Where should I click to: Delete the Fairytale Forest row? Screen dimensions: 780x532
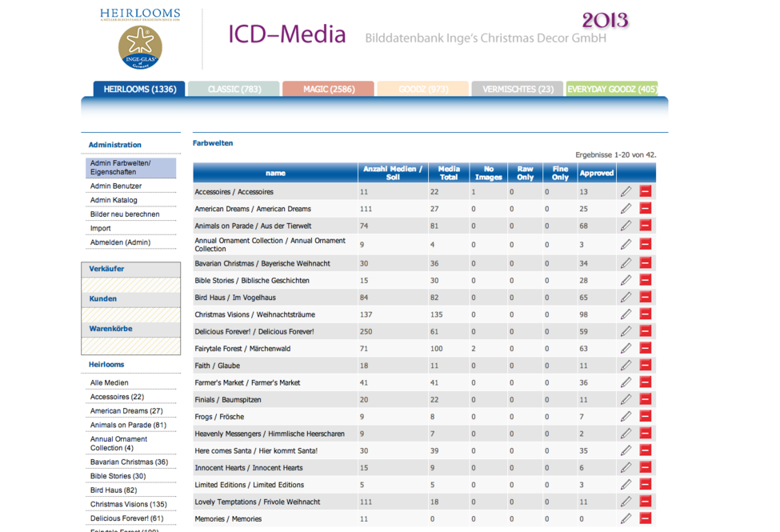coord(645,348)
